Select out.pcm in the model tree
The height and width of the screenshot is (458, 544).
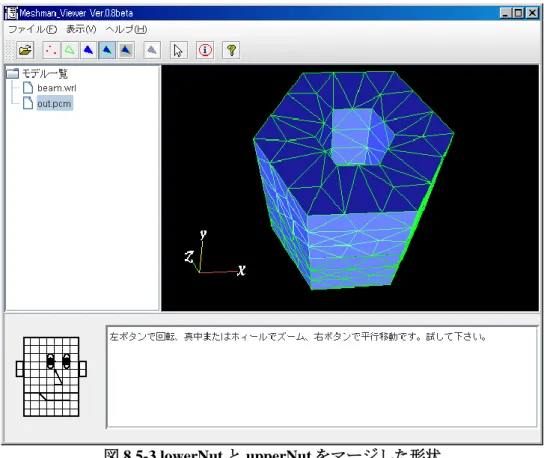click(x=54, y=103)
